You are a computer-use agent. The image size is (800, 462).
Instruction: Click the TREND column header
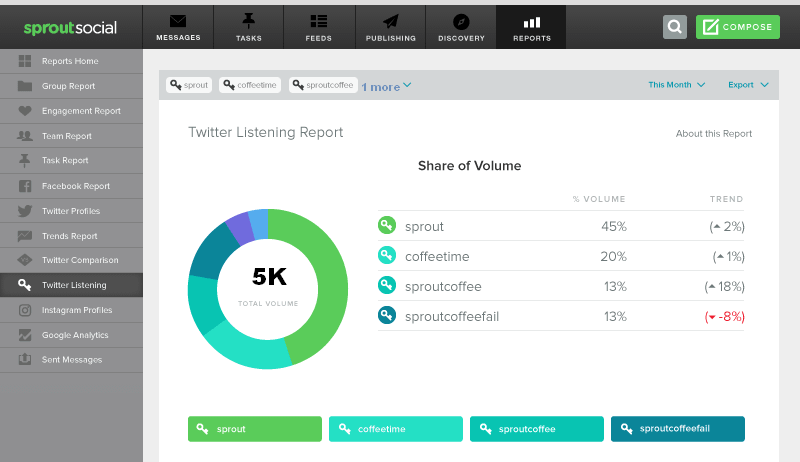[x=727, y=199]
